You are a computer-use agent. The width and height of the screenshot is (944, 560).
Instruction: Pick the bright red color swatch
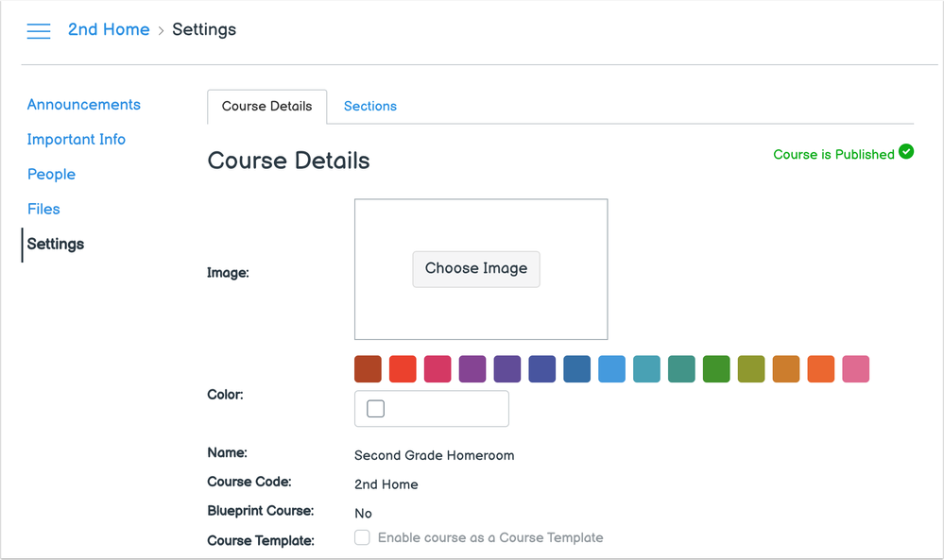(403, 368)
